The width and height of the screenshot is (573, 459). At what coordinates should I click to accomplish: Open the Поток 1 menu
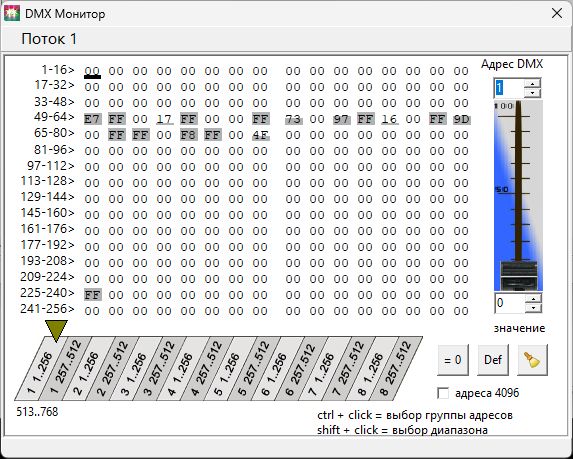coord(49,39)
